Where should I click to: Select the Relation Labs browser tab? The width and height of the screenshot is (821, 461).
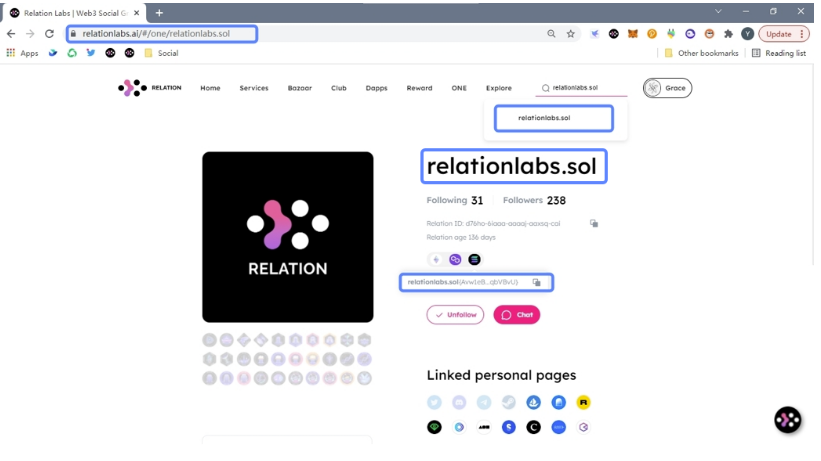pos(74,13)
